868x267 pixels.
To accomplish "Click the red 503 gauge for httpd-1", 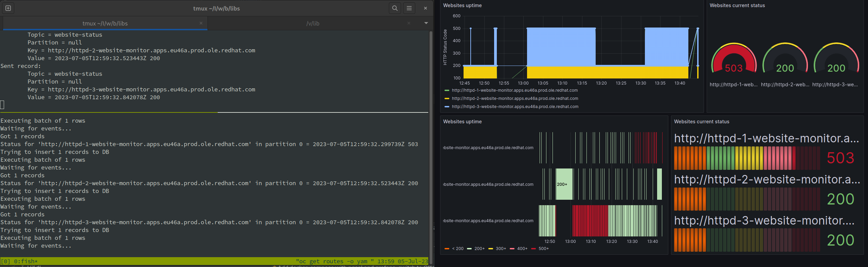I will click(734, 58).
